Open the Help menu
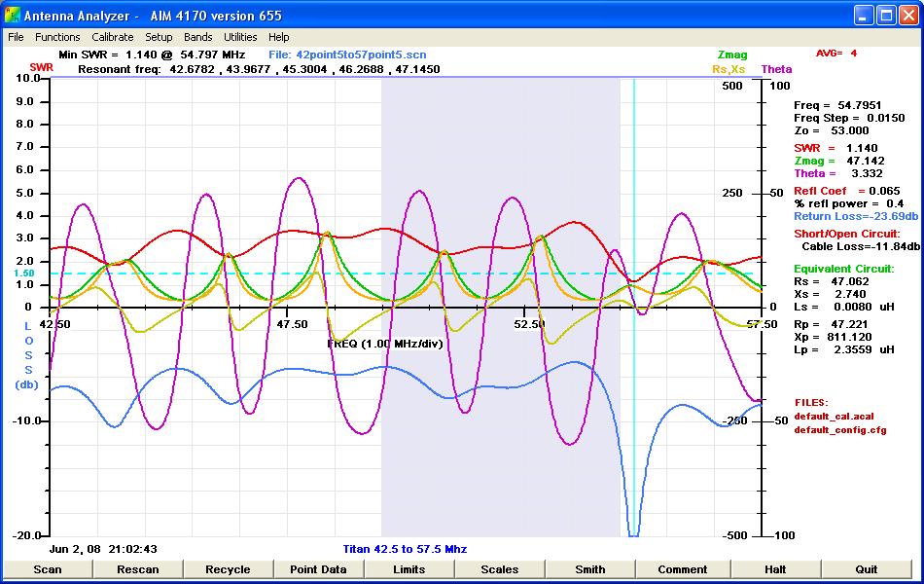Image resolution: width=924 pixels, height=584 pixels. [x=279, y=37]
